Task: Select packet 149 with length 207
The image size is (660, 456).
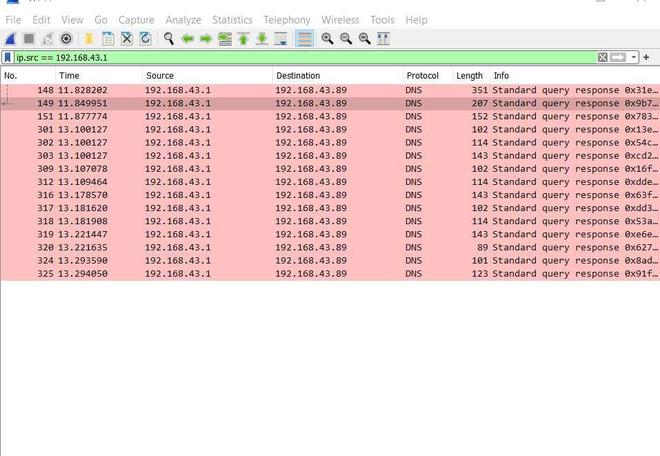Action: (x=330, y=103)
